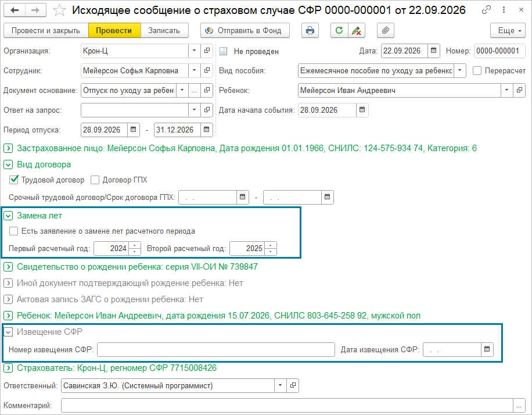The height and width of the screenshot is (415, 532).
Task: Click the Номер извещения СФР input field
Action: point(216,349)
